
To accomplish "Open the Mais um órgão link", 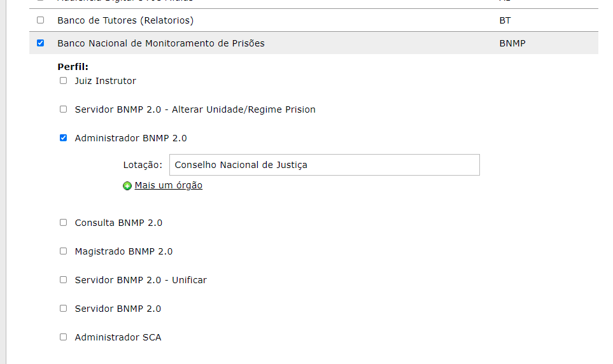I will (x=169, y=185).
